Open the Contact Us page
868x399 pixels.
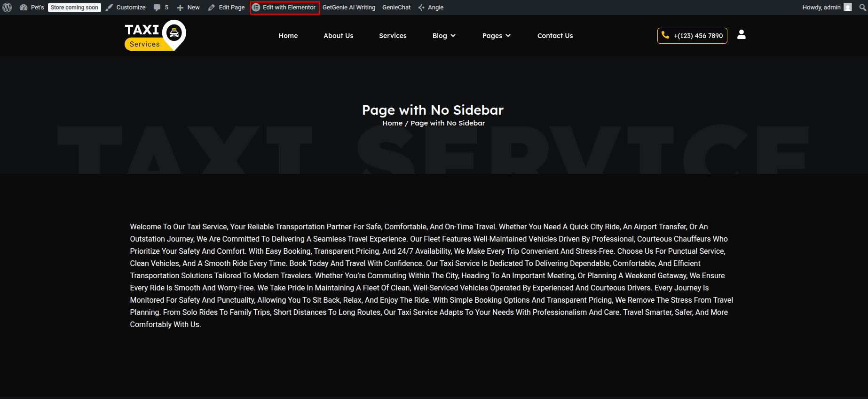click(555, 36)
